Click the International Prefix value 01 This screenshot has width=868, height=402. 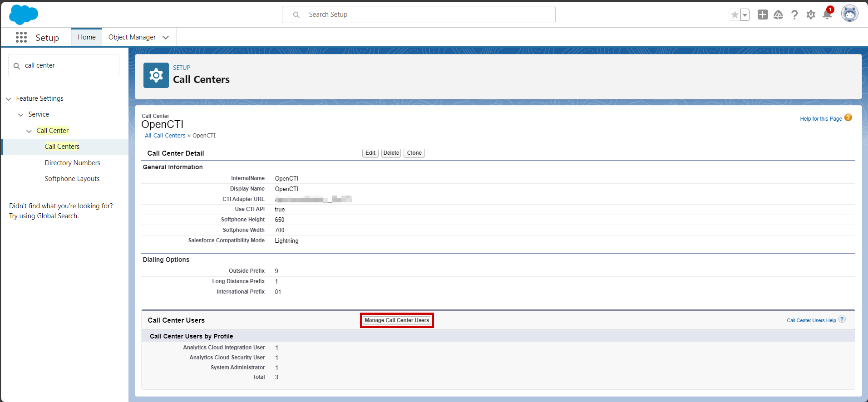278,292
